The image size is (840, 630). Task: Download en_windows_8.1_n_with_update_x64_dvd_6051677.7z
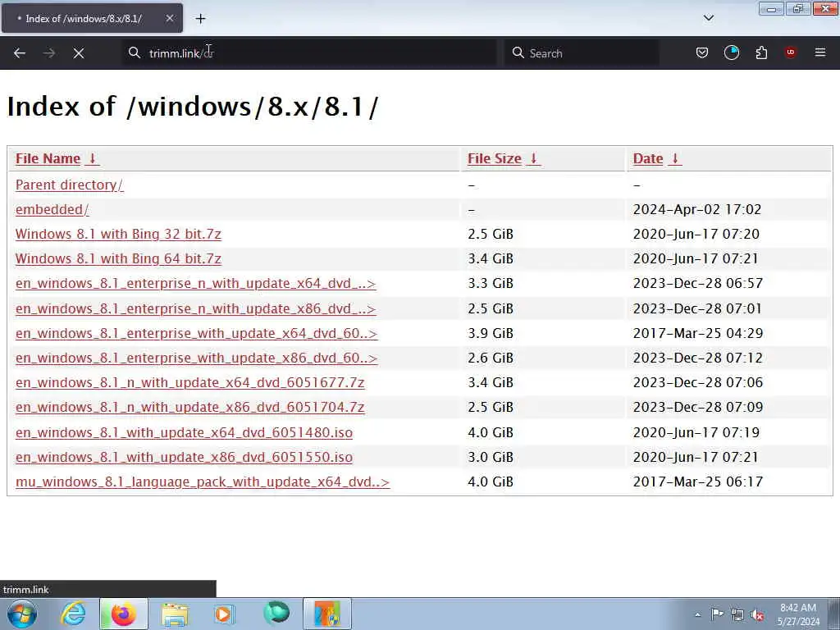[190, 383]
